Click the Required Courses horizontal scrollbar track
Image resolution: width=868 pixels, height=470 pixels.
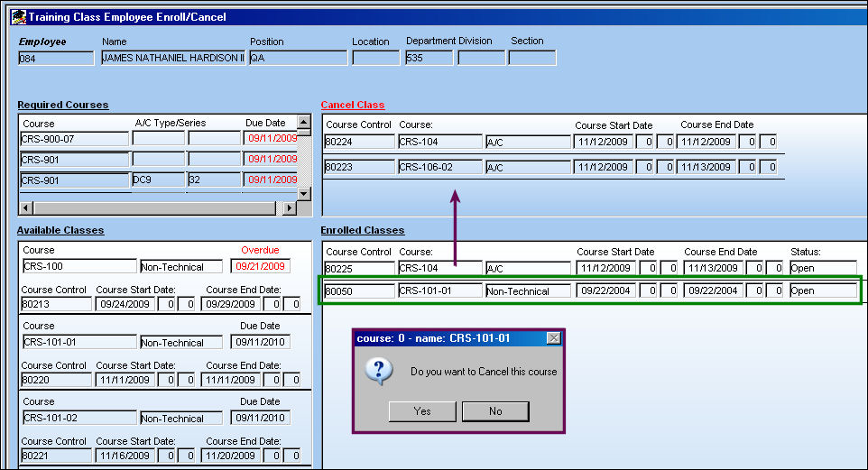click(155, 208)
